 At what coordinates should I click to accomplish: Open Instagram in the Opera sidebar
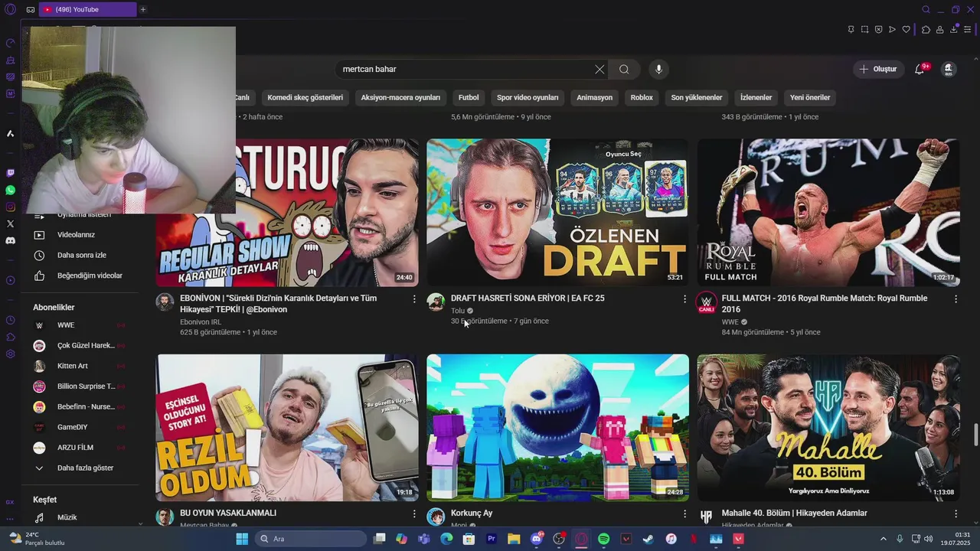tap(10, 207)
